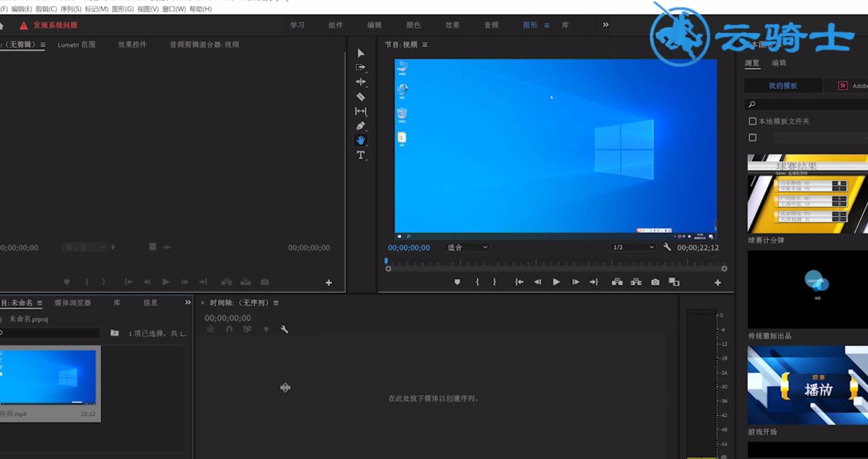Viewport: 868px width, 459px height.
Task: Add marker in Program monitor
Action: tap(457, 283)
